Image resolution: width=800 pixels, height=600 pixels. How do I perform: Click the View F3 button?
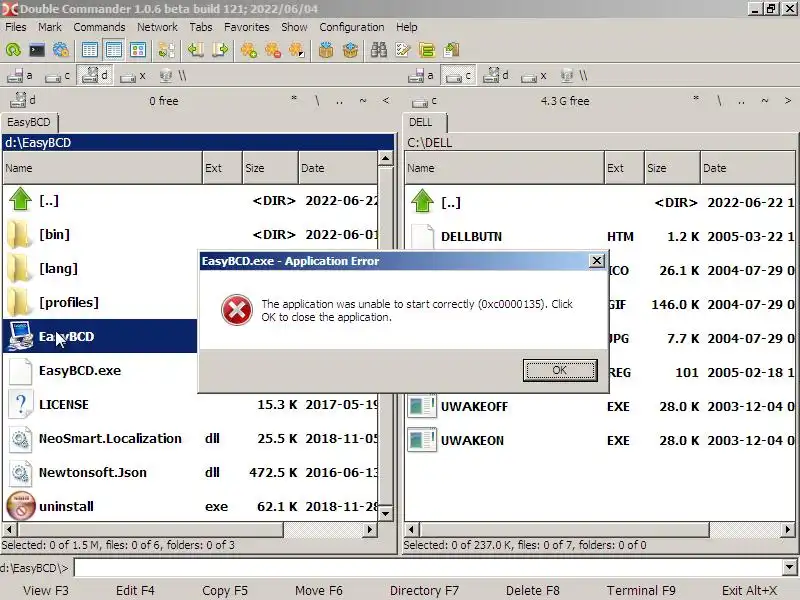click(45, 590)
